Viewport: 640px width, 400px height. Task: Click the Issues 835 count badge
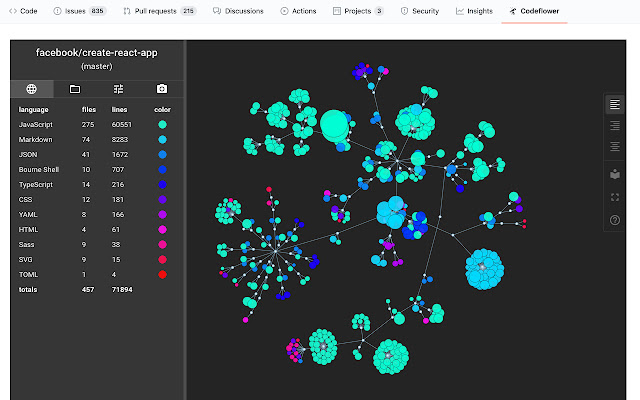[97, 11]
